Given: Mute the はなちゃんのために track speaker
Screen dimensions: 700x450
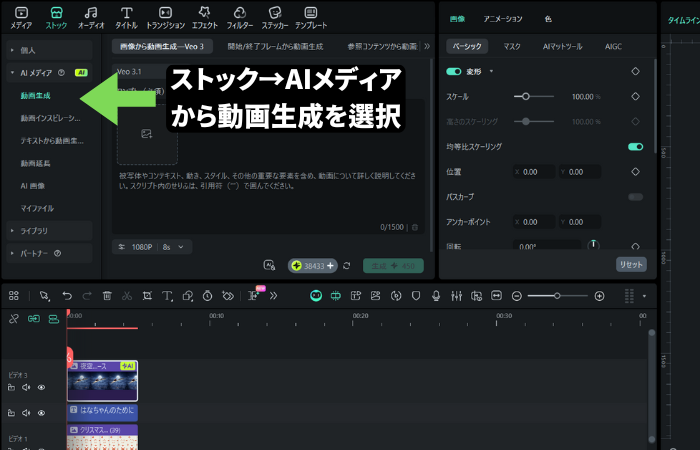Looking at the screenshot, I should click(26, 413).
